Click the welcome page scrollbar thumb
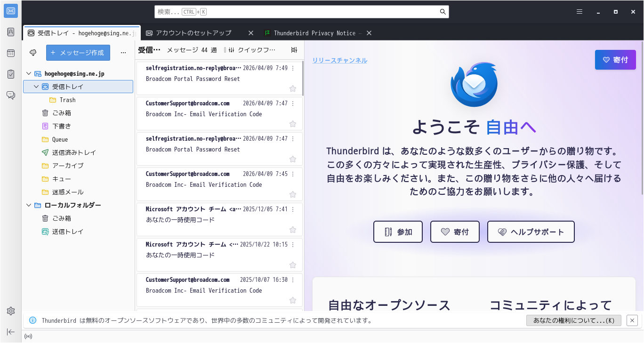The height and width of the screenshot is (343, 644). (642, 118)
